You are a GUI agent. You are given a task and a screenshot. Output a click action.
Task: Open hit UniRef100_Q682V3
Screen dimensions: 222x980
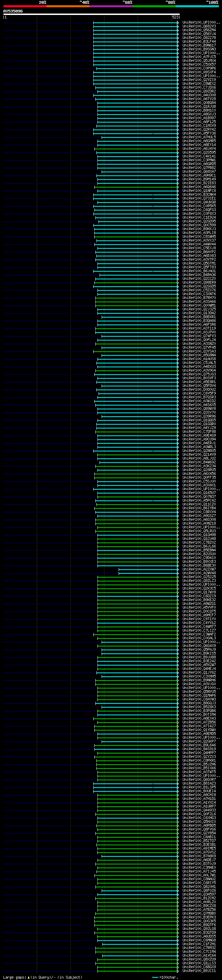tap(199, 26)
